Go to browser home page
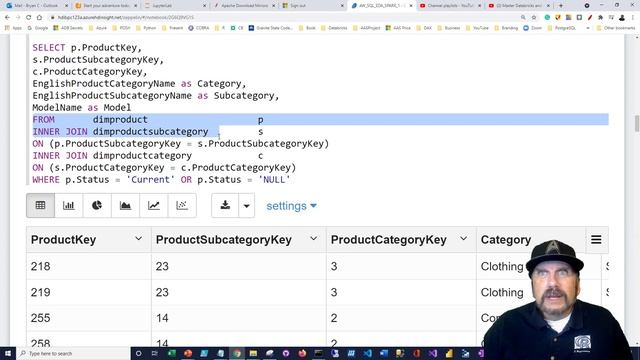The image size is (640, 360). tap(39, 18)
